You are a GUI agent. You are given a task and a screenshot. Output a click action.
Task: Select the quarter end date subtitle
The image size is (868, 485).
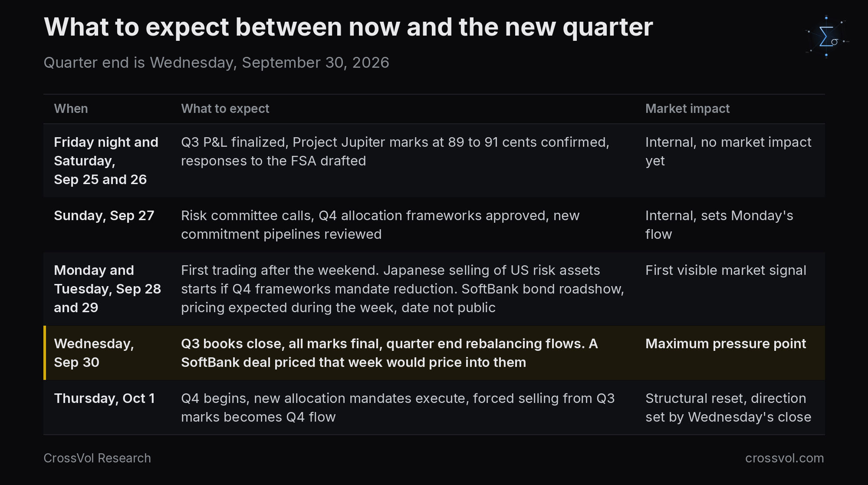pos(216,63)
